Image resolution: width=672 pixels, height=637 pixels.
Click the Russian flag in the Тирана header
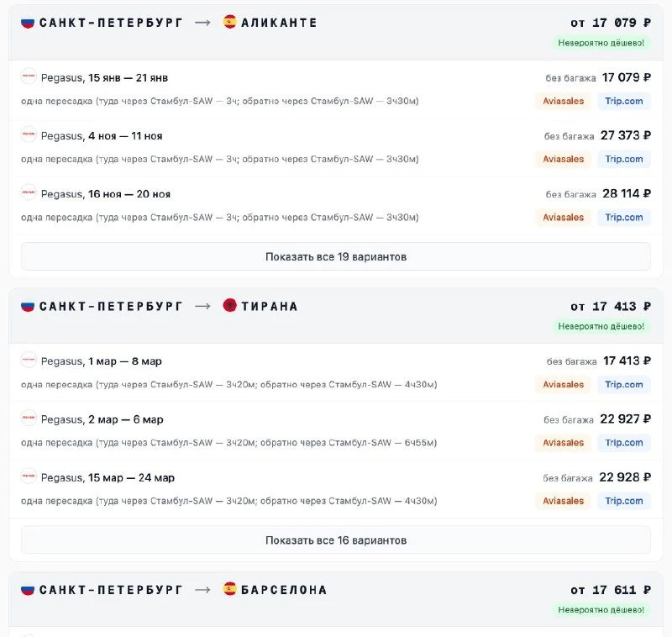[x=28, y=306]
